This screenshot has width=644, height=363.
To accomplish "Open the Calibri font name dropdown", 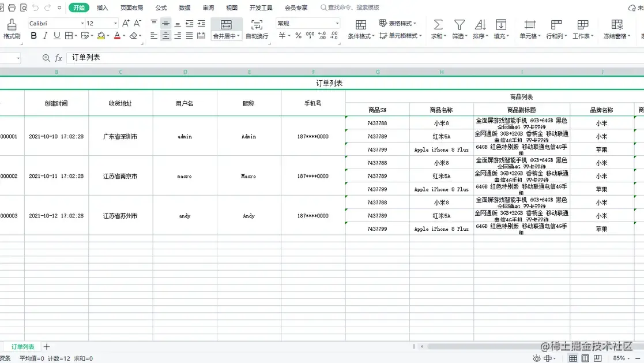I will coord(82,24).
